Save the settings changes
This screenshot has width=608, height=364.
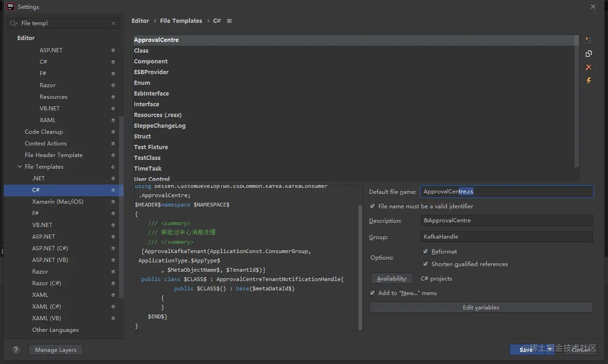click(526, 350)
